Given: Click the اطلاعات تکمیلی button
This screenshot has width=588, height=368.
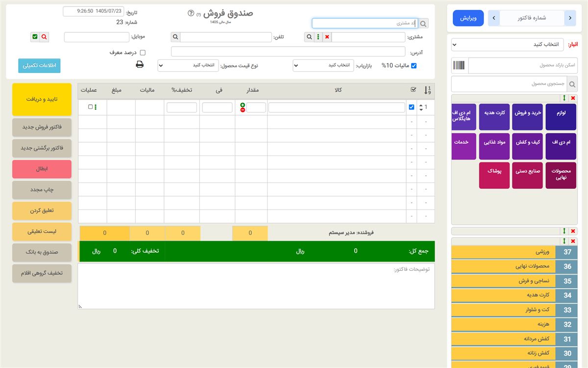Looking at the screenshot, I should tap(39, 66).
